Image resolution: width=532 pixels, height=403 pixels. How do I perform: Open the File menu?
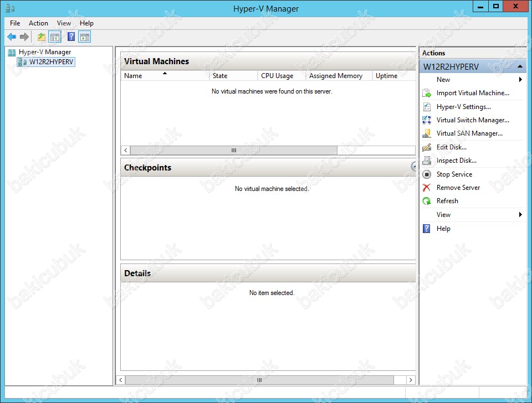pyautogui.click(x=15, y=23)
